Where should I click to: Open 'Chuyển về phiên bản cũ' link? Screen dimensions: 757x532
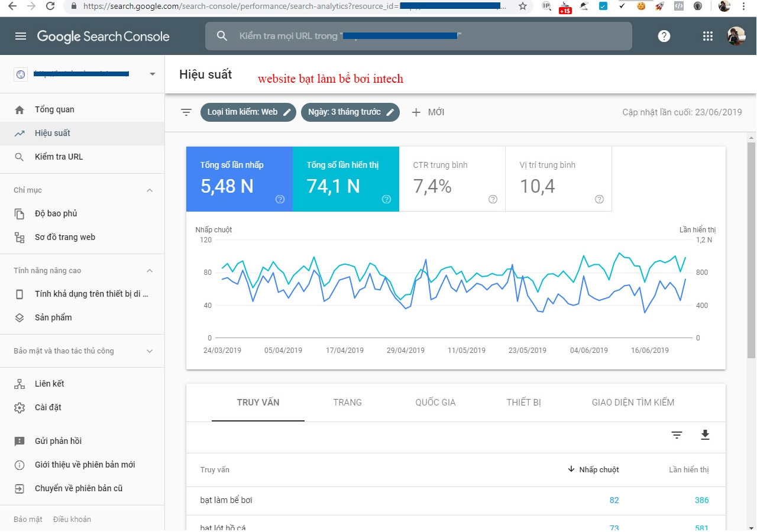coord(79,488)
